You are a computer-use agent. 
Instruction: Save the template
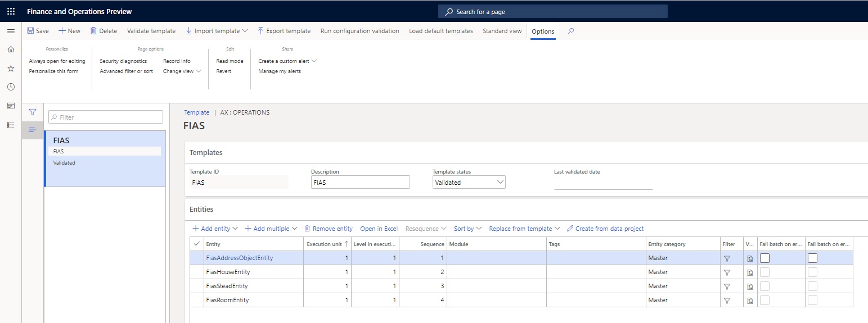pyautogui.click(x=38, y=31)
